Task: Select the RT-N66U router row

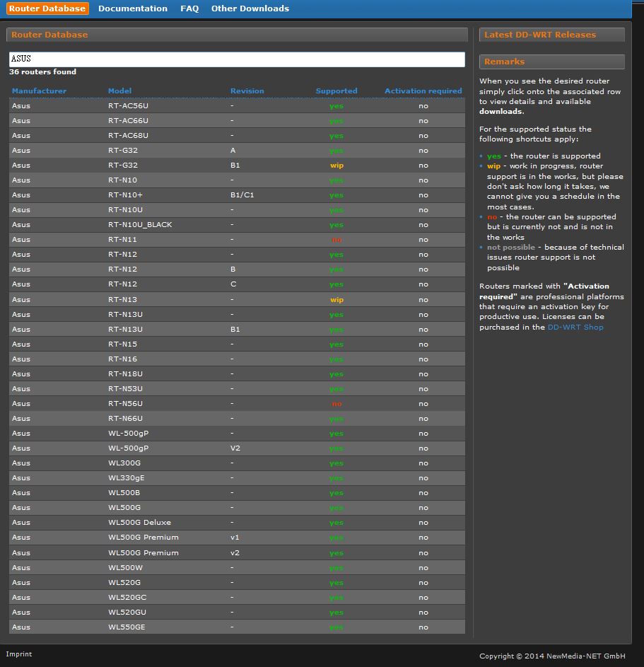Action: pos(237,419)
